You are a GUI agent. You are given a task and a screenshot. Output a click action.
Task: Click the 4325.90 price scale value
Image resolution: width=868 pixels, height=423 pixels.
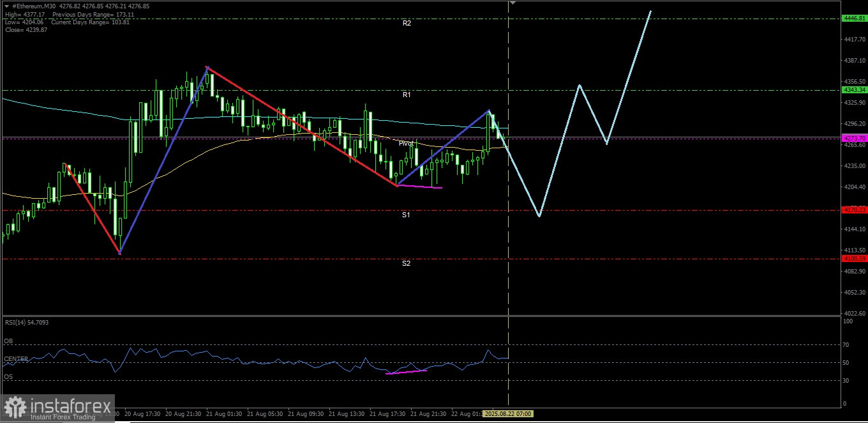tap(854, 102)
